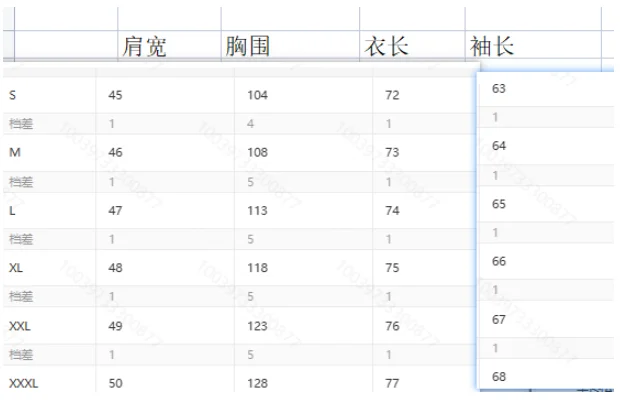Image resolution: width=621 pixels, height=402 pixels.
Task: Click chest value 113
Action: coord(257,211)
